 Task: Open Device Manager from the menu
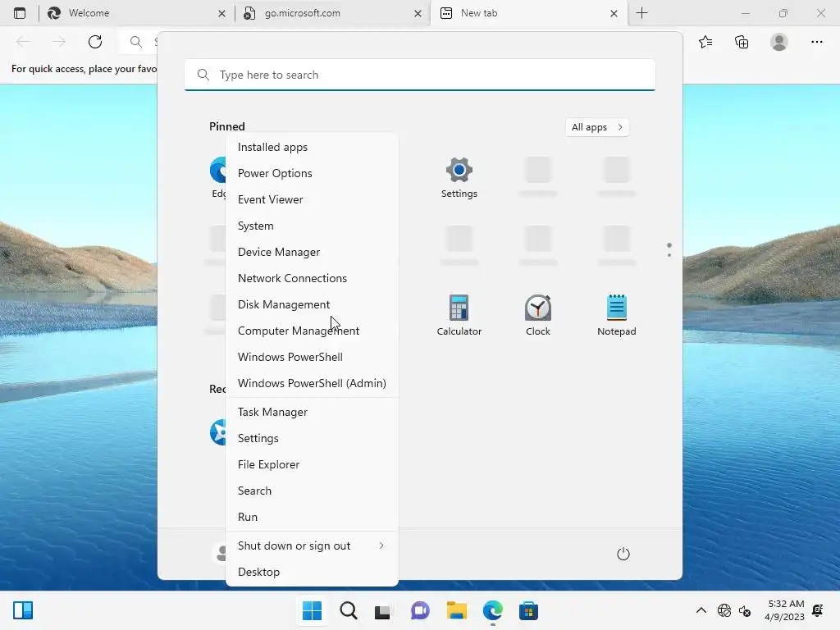tap(312, 252)
